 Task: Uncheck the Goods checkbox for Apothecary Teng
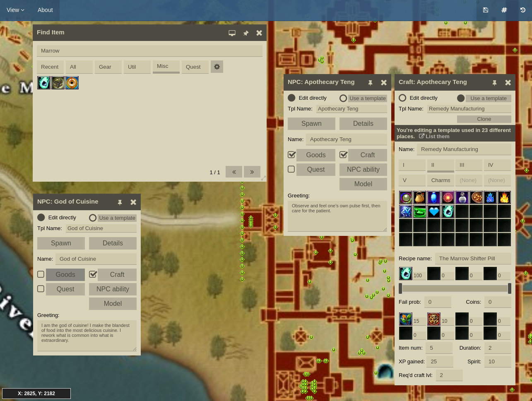tap(292, 155)
